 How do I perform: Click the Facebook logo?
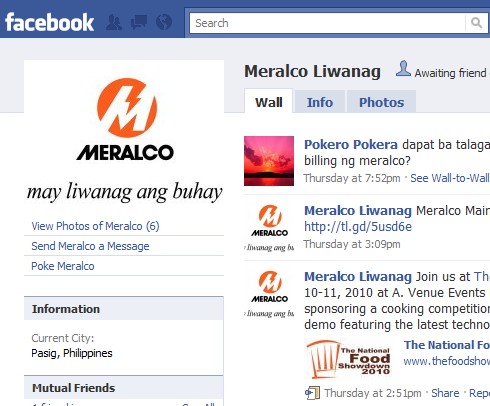49,23
